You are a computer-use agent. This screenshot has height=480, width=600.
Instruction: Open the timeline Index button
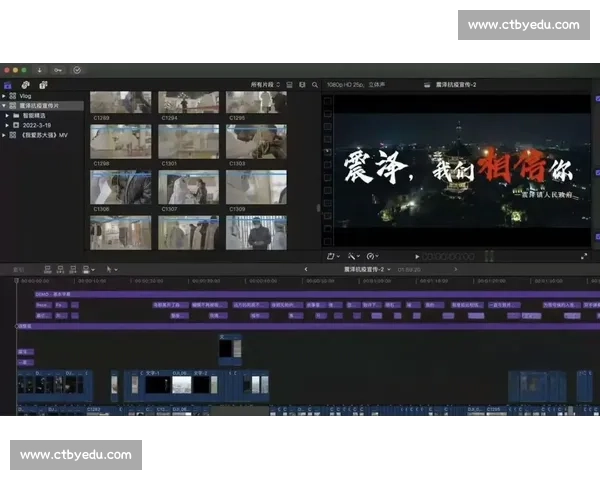18,270
